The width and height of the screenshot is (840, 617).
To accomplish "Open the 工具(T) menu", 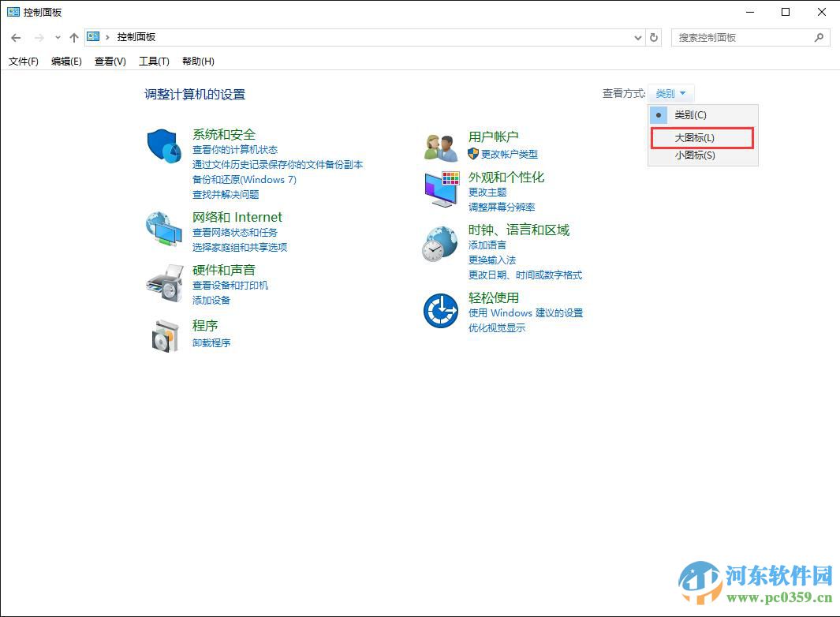I will 153,62.
